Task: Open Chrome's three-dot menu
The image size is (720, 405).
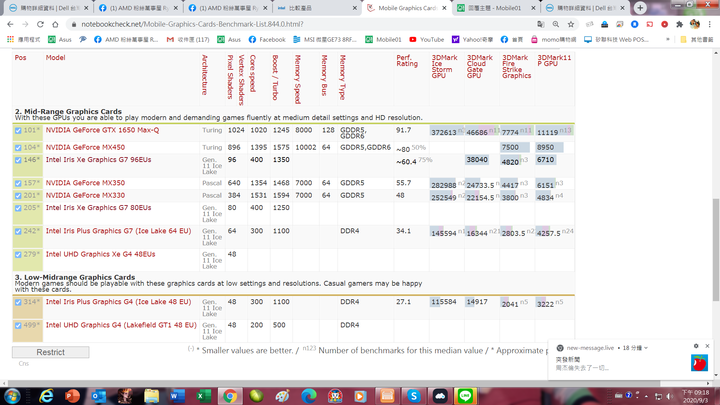Action: (x=710, y=24)
